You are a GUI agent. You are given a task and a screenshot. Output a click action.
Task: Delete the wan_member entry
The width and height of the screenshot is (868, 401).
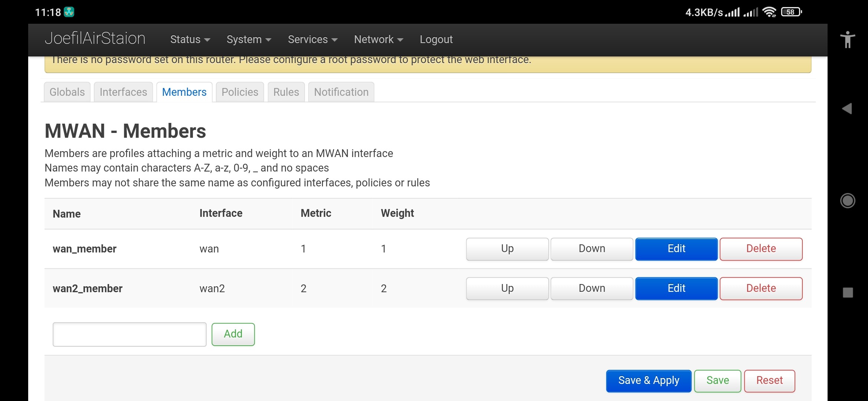761,249
